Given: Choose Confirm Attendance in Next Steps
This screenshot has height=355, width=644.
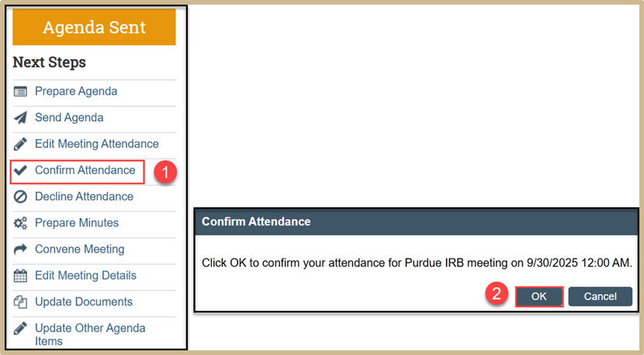Looking at the screenshot, I should 85,170.
